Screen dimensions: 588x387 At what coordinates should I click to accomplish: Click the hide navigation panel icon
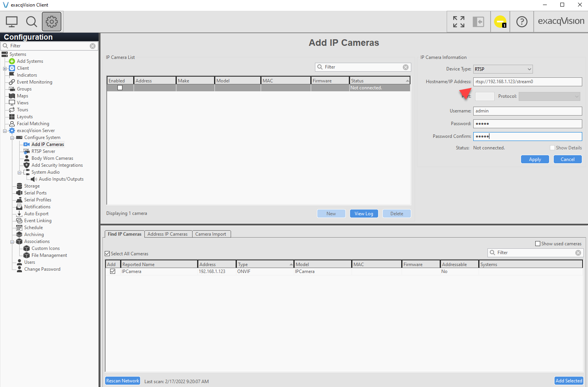click(478, 22)
